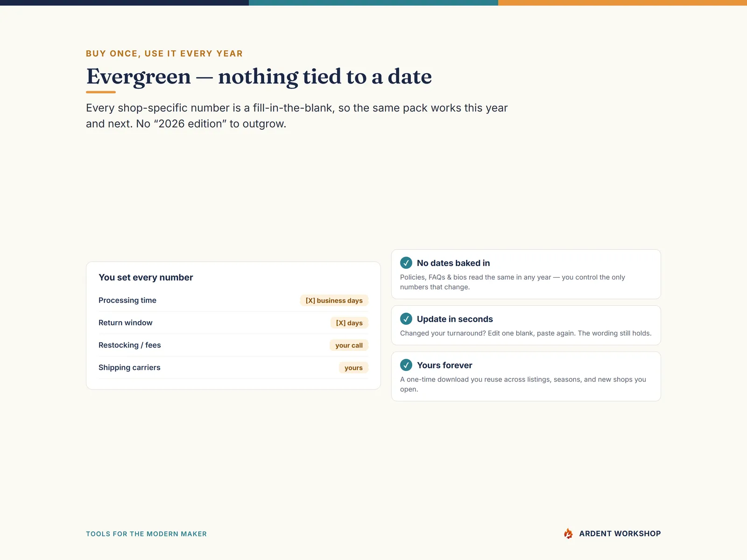
Task: Click the ARDENT WORKSHOP brand name
Action: pyautogui.click(x=620, y=533)
